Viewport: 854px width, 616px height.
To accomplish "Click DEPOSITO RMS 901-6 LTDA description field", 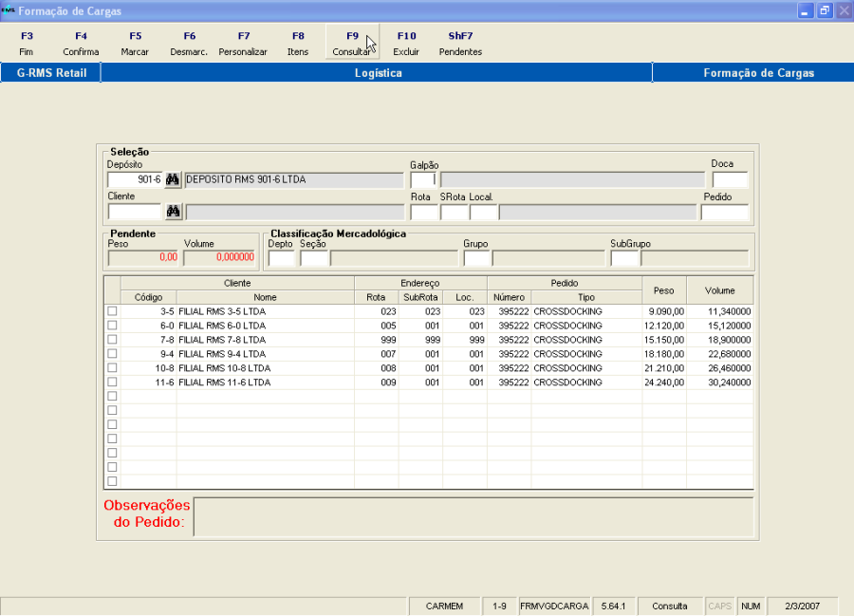I will click(x=294, y=179).
